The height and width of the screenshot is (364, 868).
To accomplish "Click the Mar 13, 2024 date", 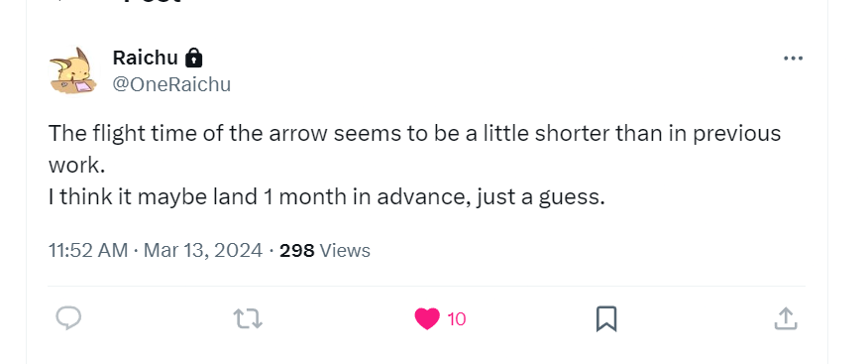I will [x=203, y=250].
